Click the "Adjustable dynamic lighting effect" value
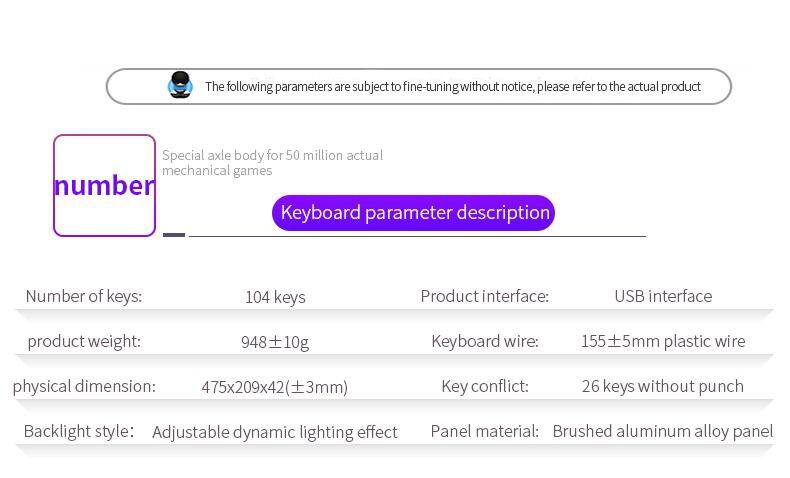Image resolution: width=790 pixels, height=478 pixels. [x=275, y=432]
